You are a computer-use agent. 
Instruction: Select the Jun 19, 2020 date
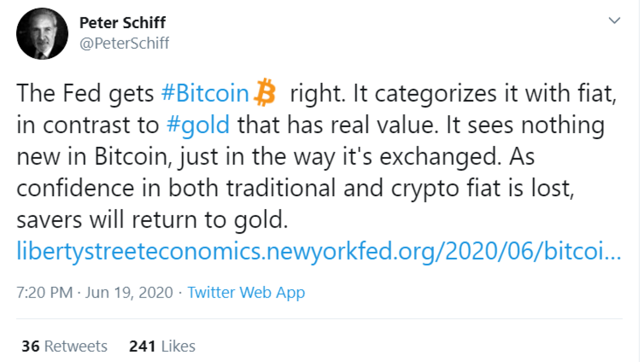tap(129, 292)
